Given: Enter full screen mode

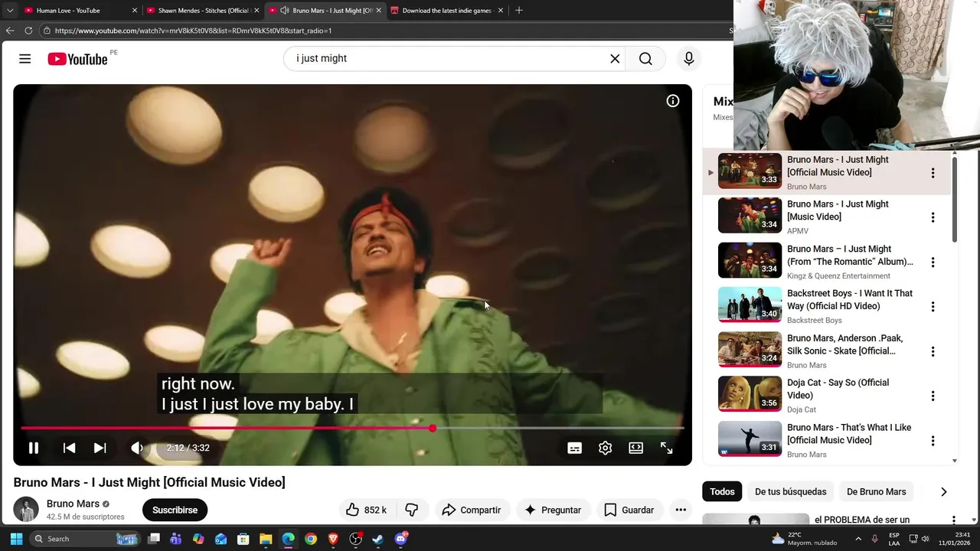Looking at the screenshot, I should coord(667,448).
